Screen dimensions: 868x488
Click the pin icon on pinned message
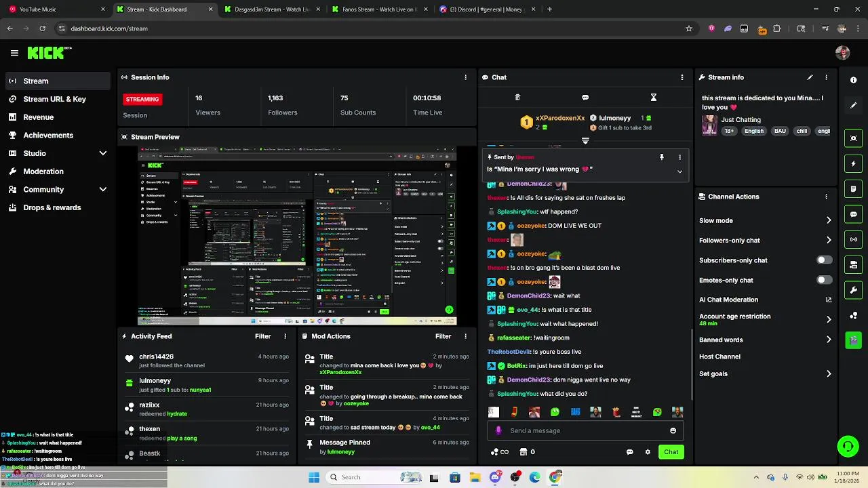(662, 157)
